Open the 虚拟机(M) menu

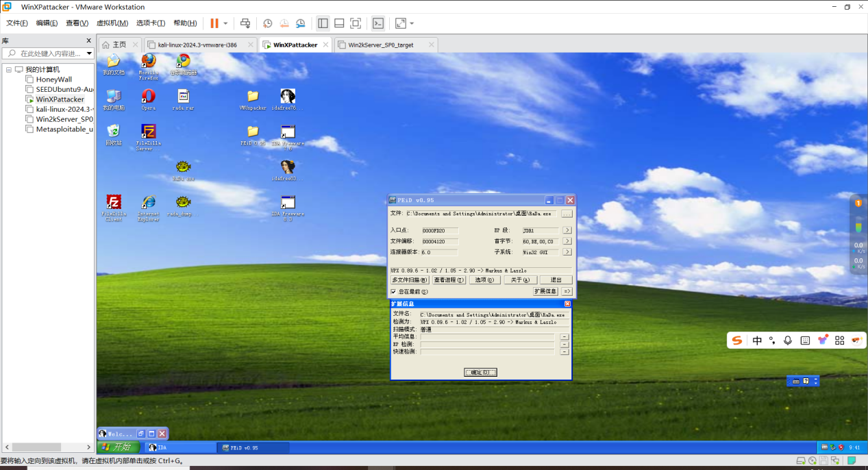pos(112,23)
